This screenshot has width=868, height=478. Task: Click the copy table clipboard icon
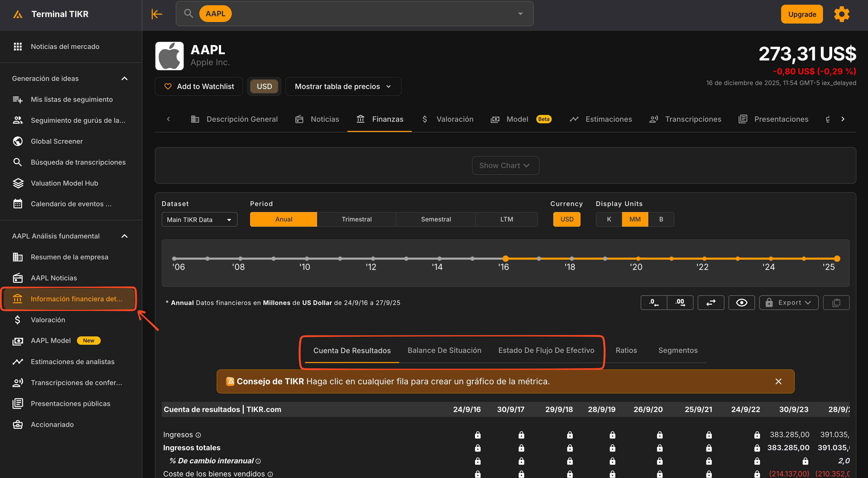836,302
